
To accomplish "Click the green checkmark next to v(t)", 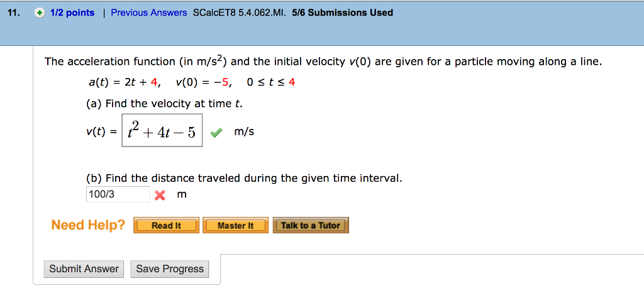I will 216,132.
